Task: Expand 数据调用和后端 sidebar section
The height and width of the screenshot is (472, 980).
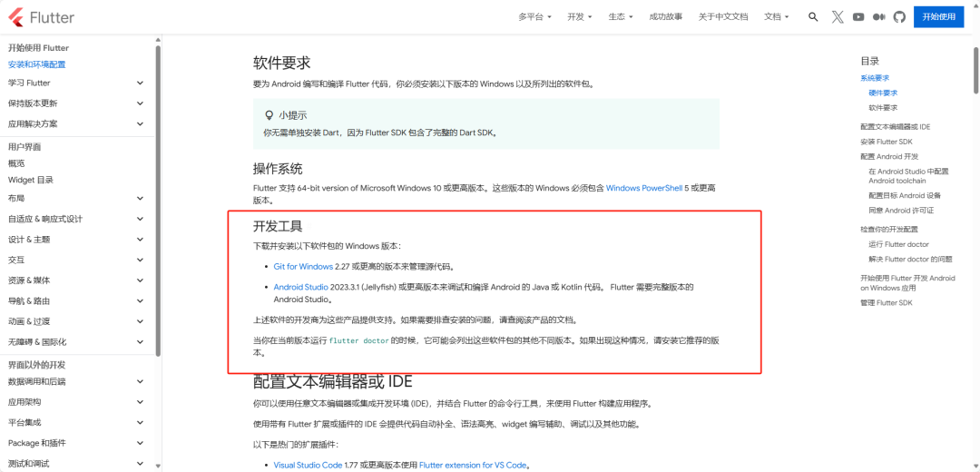Action: tap(75, 381)
